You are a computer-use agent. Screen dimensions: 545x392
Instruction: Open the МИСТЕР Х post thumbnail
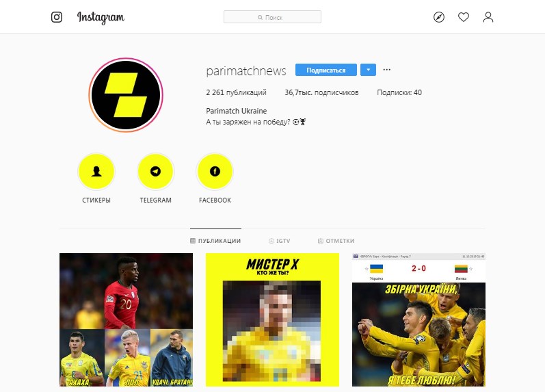272,319
